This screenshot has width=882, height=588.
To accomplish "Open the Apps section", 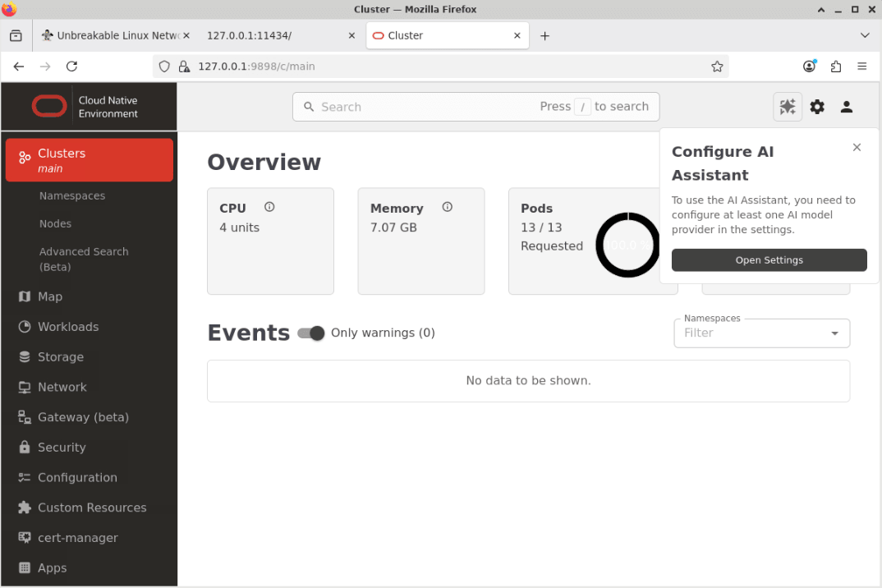I will coord(52,567).
